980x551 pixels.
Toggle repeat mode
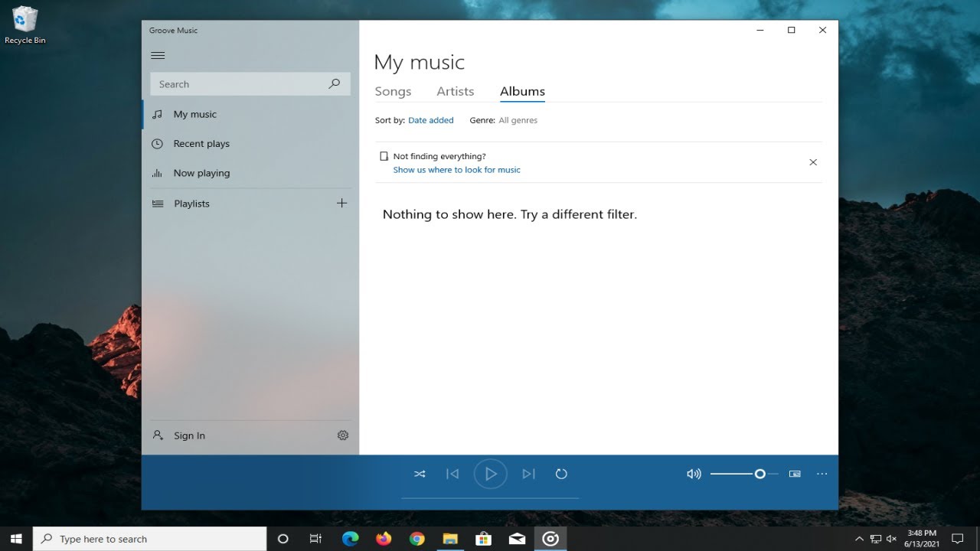coord(561,474)
